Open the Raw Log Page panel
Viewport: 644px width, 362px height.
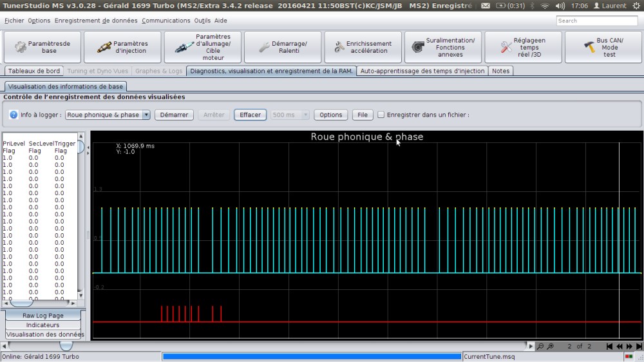point(43,316)
